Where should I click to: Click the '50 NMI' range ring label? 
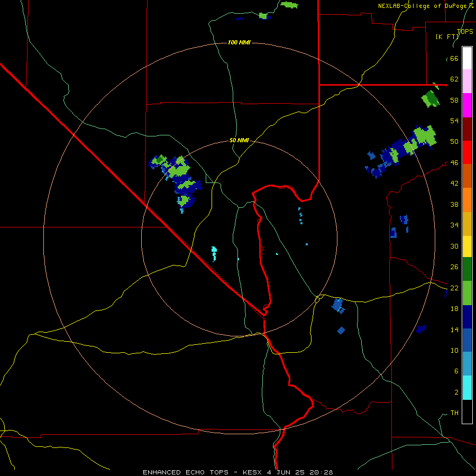[239, 140]
